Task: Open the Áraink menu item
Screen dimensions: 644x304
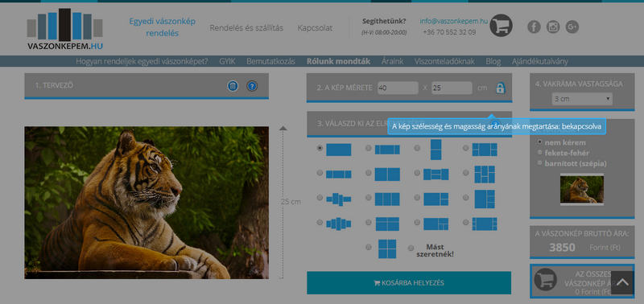Action: tap(392, 62)
